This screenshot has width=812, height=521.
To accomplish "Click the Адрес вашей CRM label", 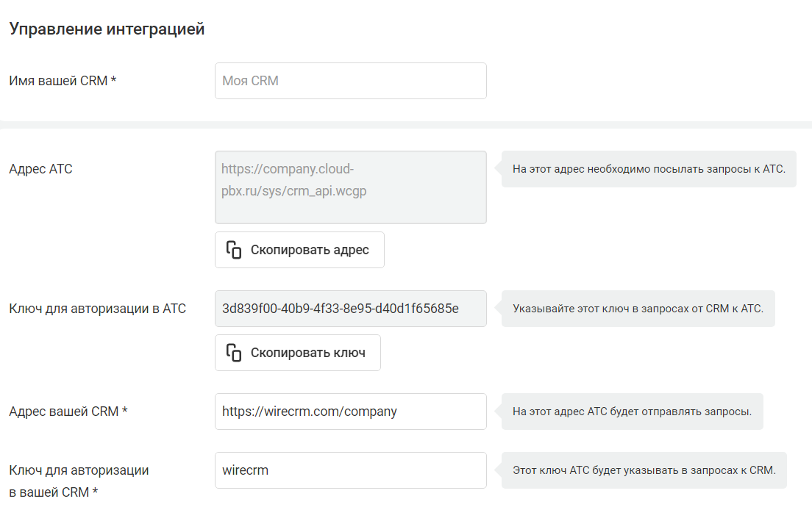I will (x=64, y=412).
